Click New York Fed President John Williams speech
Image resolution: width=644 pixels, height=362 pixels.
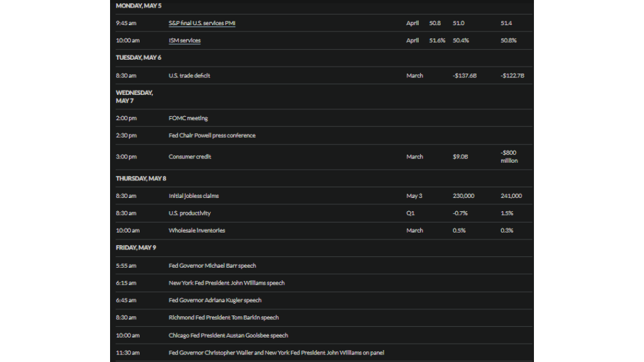pyautogui.click(x=226, y=283)
